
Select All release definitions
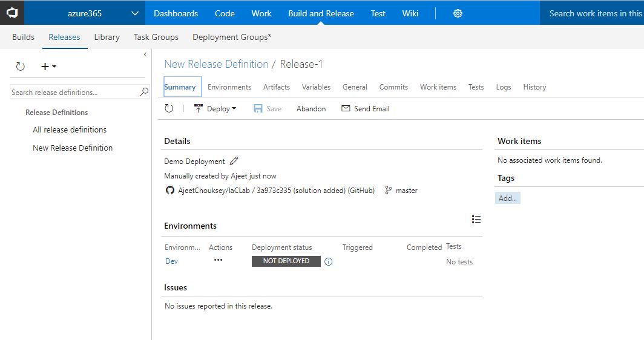click(70, 129)
